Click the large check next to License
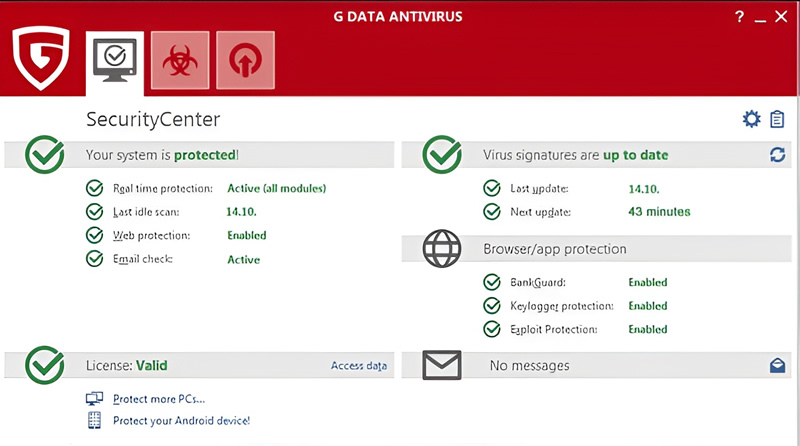800x446 pixels. [x=45, y=365]
